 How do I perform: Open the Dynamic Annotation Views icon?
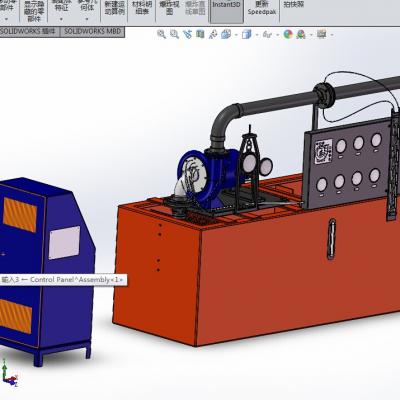point(213,34)
